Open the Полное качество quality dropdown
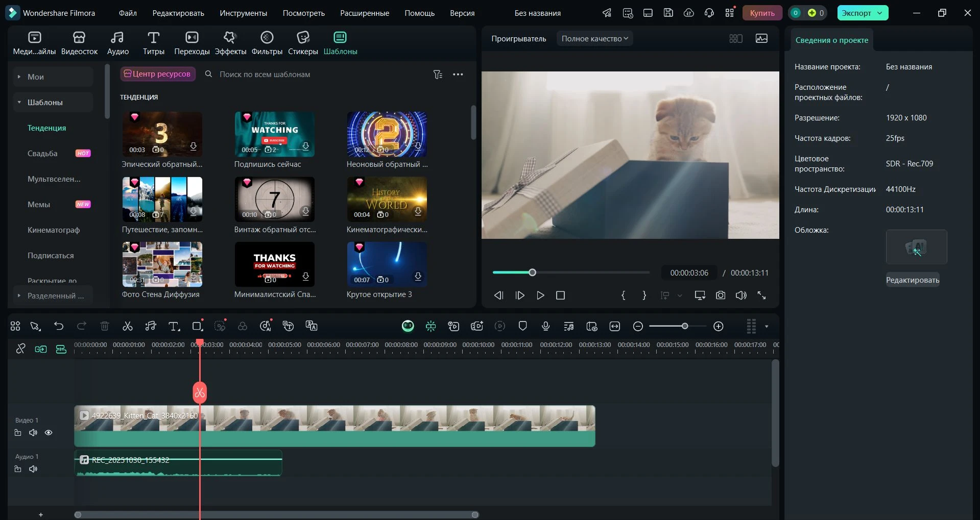 [594, 39]
